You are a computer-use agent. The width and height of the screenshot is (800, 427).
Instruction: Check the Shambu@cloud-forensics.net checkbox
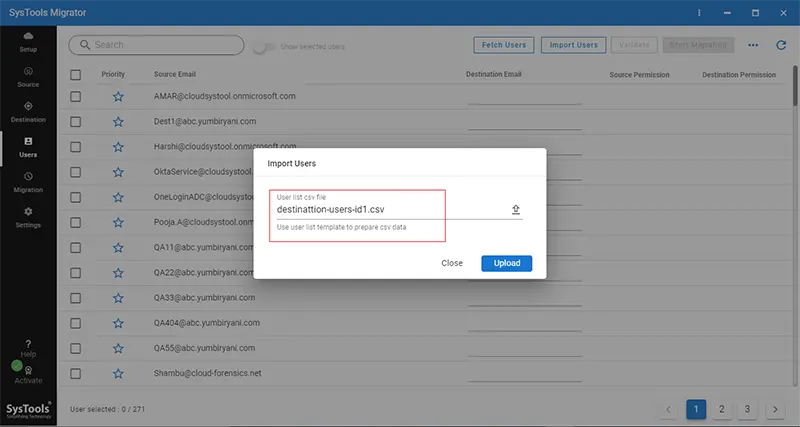point(76,373)
